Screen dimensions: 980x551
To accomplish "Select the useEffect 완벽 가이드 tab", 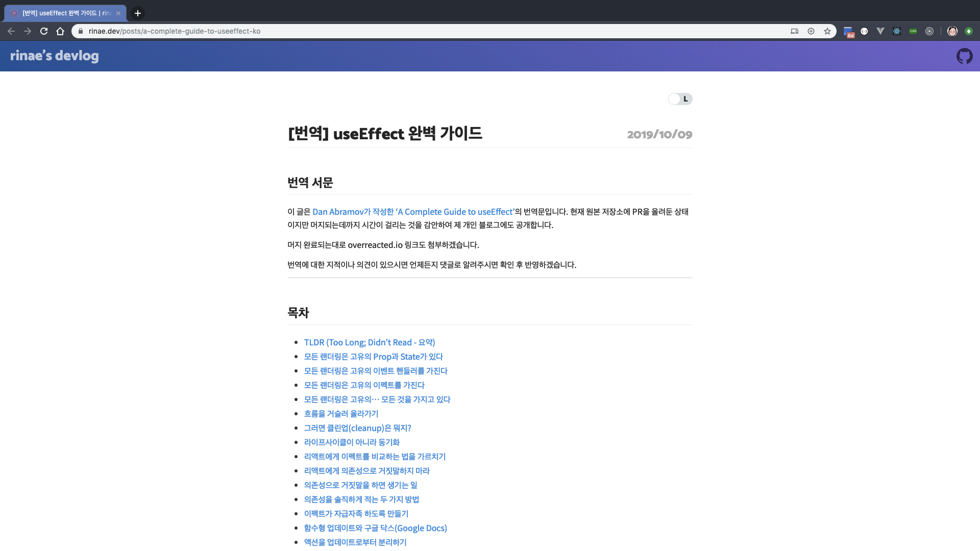I will coord(65,13).
